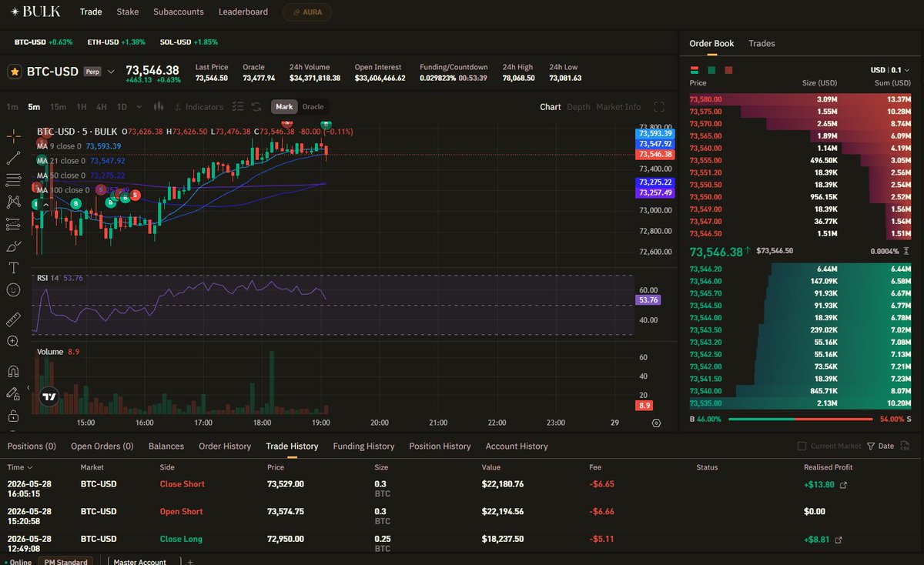Select the 15m timeframe
Image resolution: width=924 pixels, height=565 pixels.
(58, 107)
